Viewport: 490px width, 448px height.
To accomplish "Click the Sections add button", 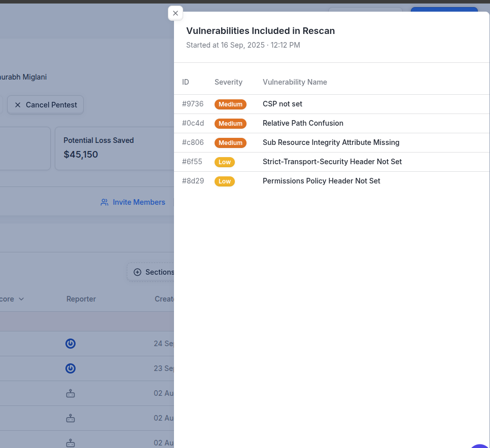I will 151,272.
